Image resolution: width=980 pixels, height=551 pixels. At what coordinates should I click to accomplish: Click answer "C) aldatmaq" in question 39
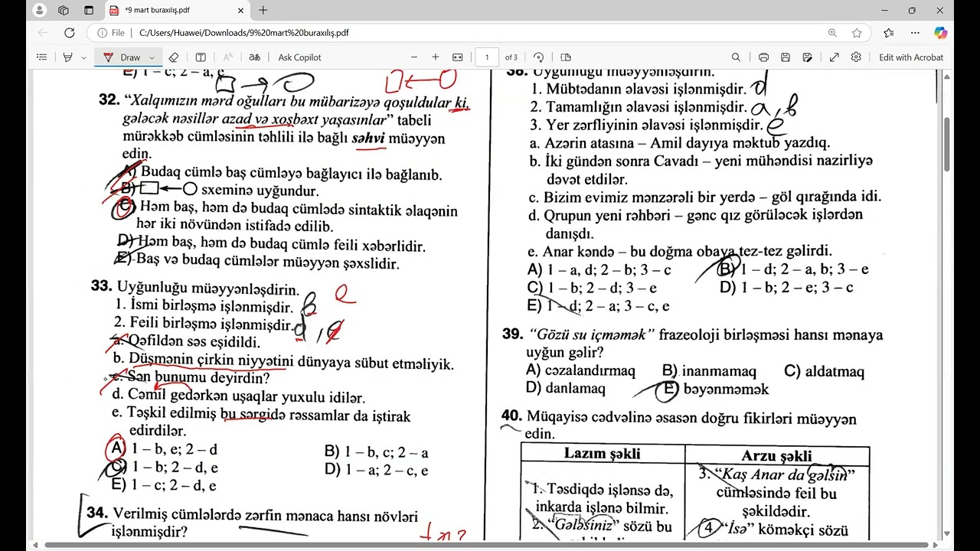(824, 371)
